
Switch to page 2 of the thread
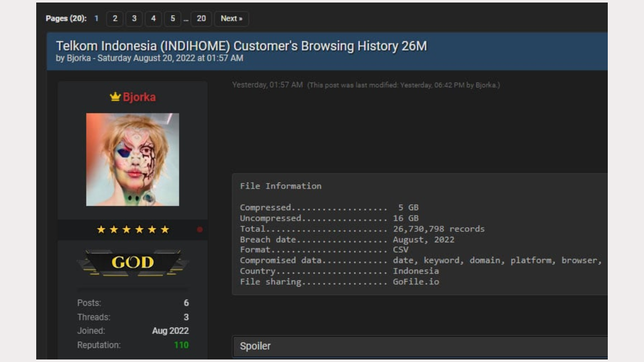(x=114, y=19)
